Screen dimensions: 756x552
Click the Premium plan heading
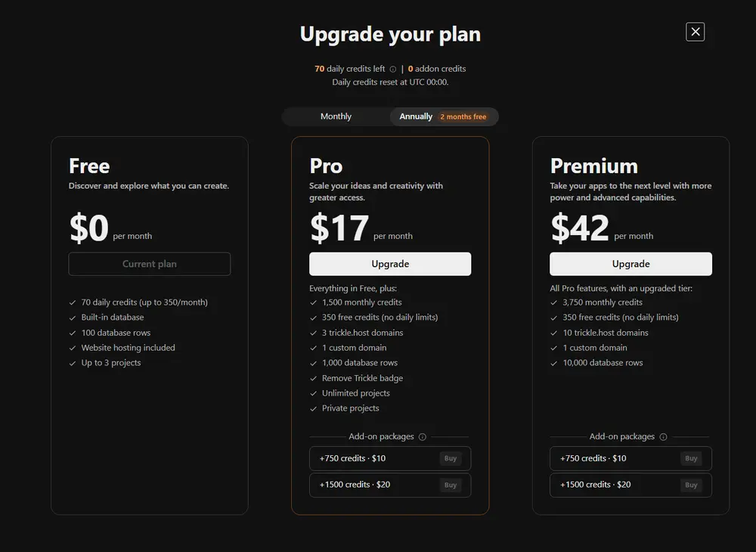593,166
